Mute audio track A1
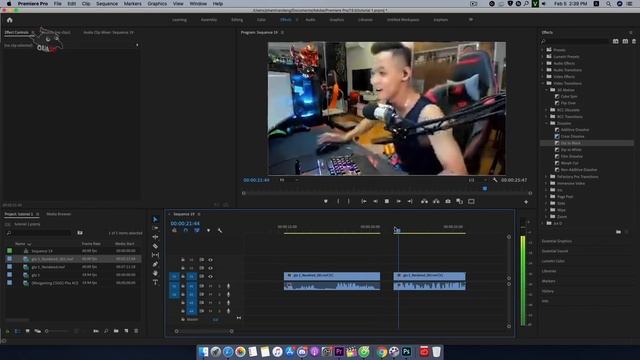Image resolution: width=640 pixels, height=360 pixels. tap(211, 286)
